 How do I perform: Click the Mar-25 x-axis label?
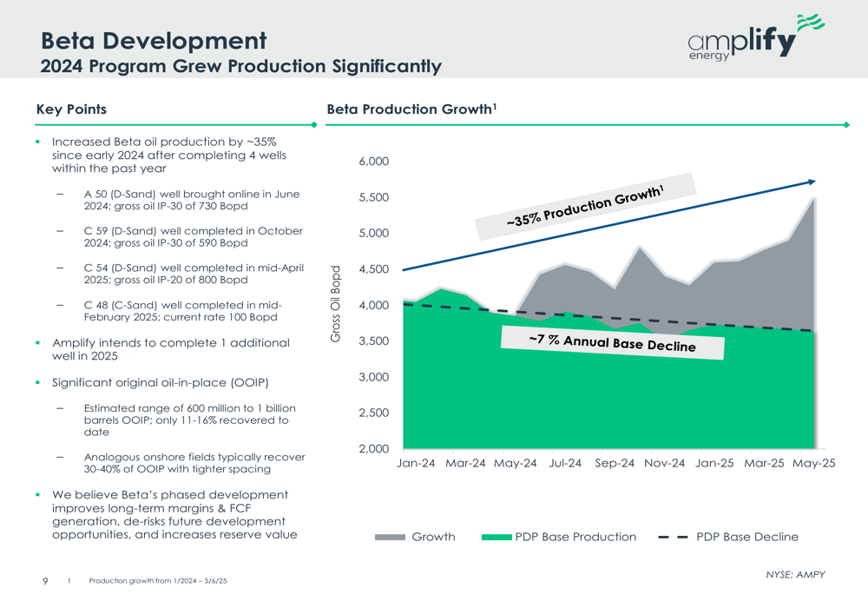(764, 463)
